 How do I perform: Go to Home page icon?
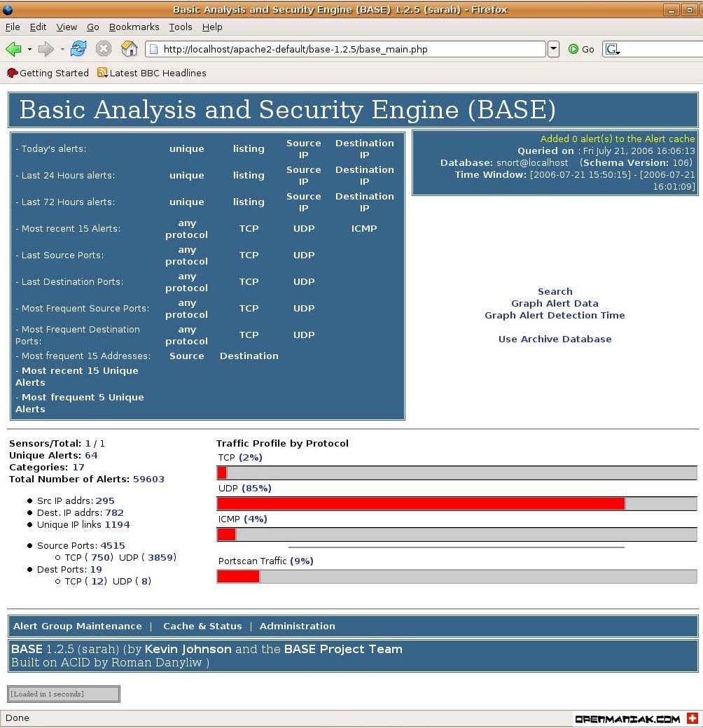coord(129,48)
